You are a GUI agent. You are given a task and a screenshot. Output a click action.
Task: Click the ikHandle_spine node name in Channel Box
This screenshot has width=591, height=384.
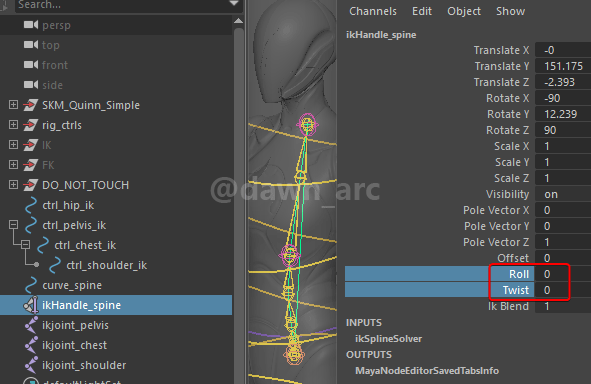coord(381,35)
